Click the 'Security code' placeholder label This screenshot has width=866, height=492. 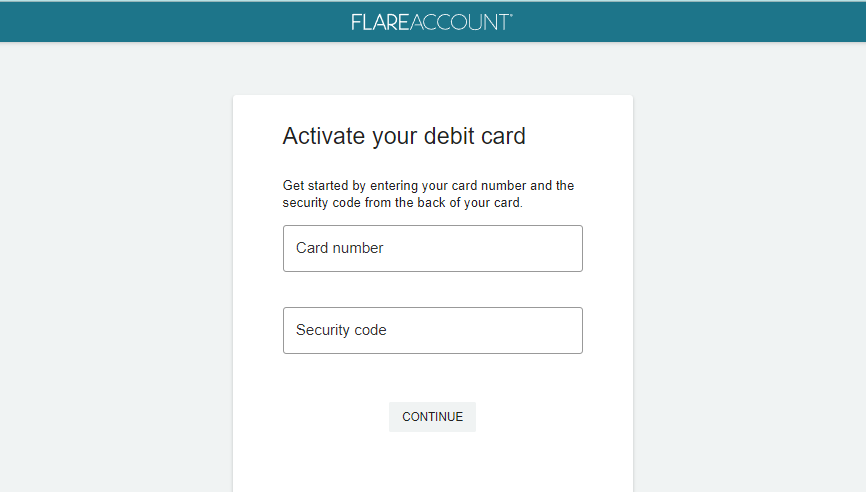(341, 330)
